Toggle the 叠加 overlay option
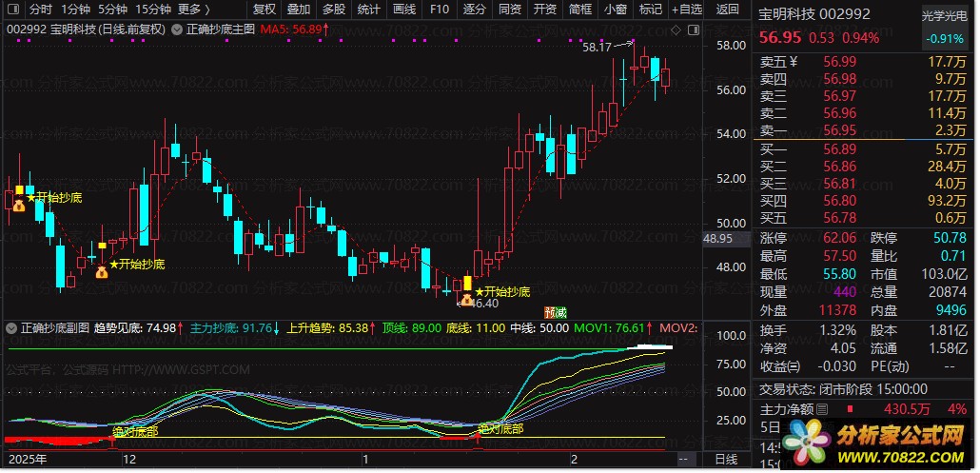The width and height of the screenshot is (980, 473). click(298, 10)
